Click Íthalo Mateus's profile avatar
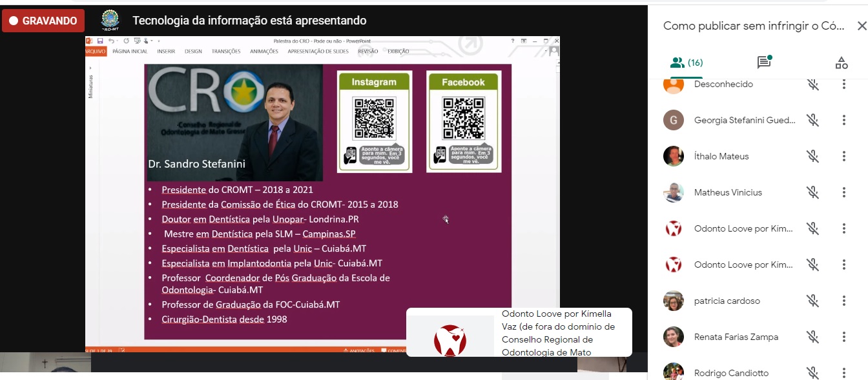 coord(674,156)
